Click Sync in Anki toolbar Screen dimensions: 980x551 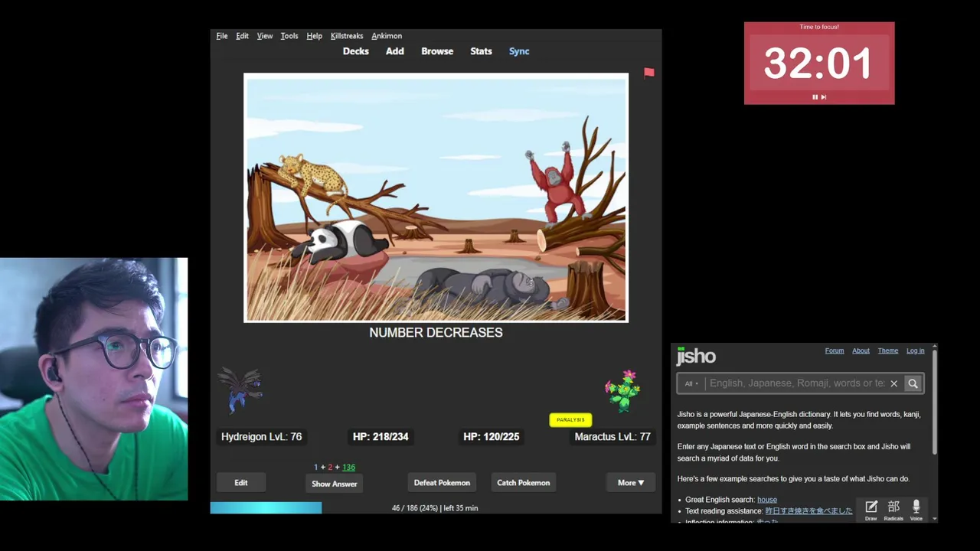(x=519, y=51)
